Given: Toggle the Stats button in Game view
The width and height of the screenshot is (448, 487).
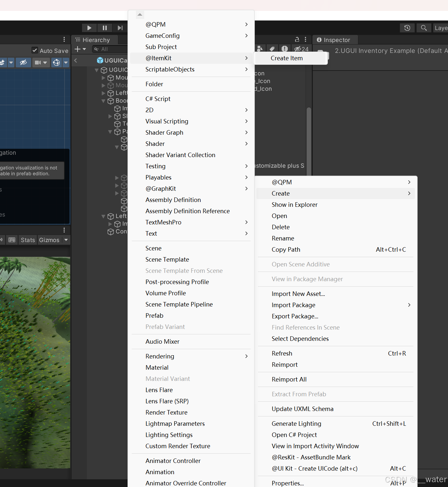Looking at the screenshot, I should 28,240.
